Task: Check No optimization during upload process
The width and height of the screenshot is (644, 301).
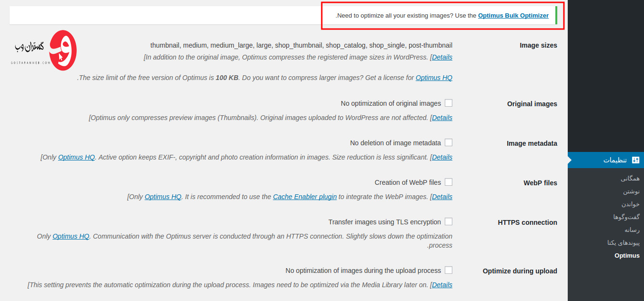Action: [449, 270]
